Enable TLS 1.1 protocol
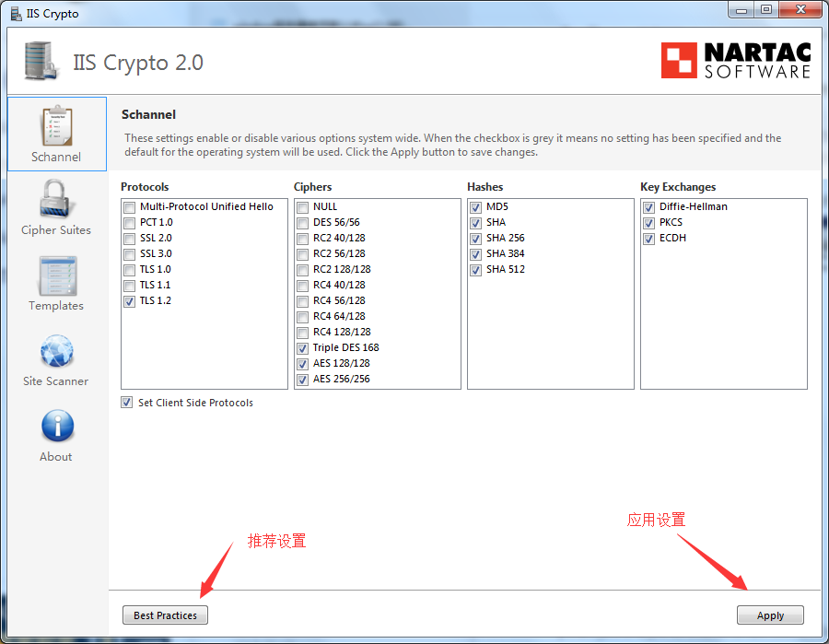 coord(130,286)
